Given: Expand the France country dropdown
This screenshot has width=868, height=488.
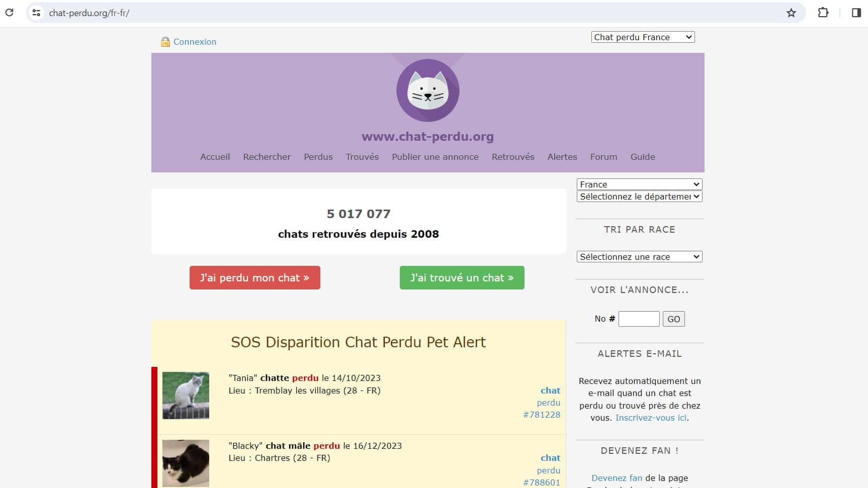Looking at the screenshot, I should pos(639,184).
